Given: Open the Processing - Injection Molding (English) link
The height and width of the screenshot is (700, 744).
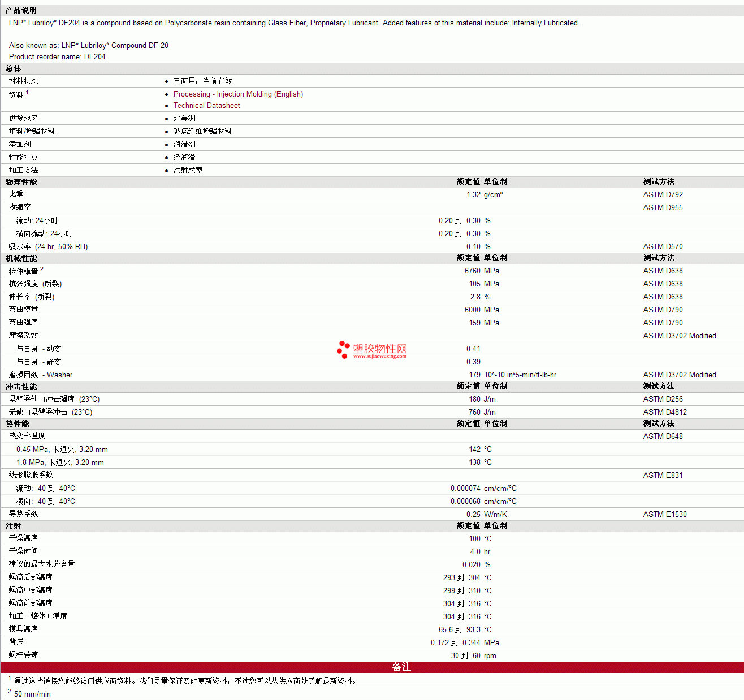Looking at the screenshot, I should click(238, 94).
